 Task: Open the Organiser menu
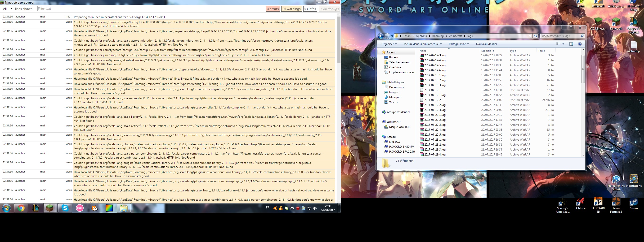[389, 44]
